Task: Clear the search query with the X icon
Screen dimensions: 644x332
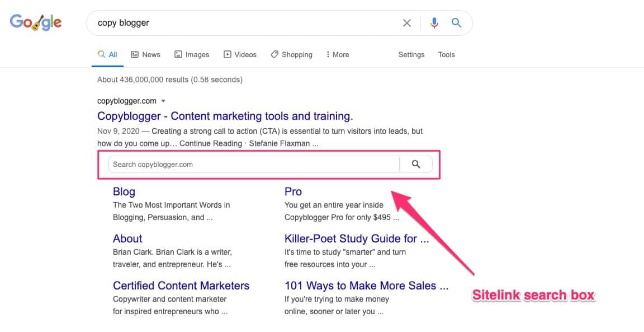Action: pos(407,22)
